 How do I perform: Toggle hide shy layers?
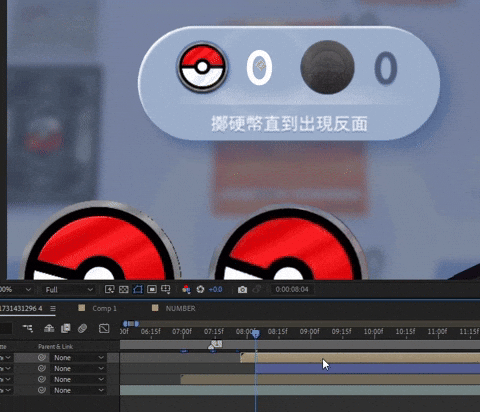(49, 329)
